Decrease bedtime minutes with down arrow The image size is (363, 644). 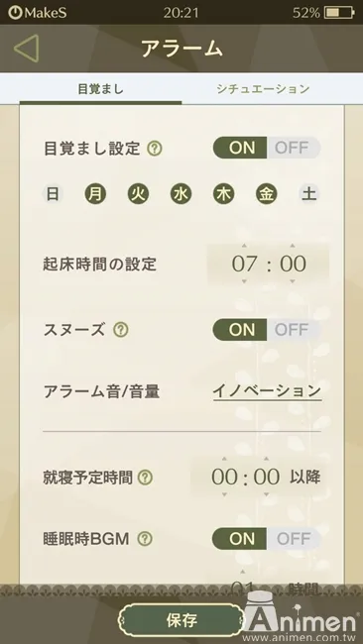click(267, 494)
